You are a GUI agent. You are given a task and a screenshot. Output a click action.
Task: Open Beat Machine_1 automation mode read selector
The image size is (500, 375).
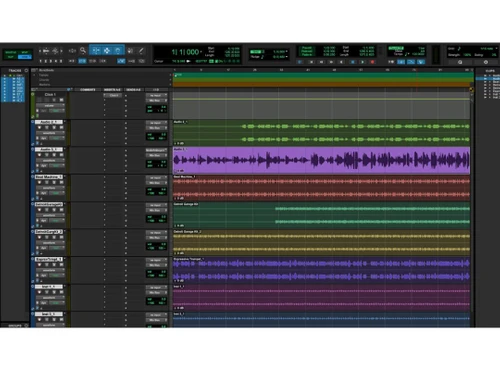point(57,193)
